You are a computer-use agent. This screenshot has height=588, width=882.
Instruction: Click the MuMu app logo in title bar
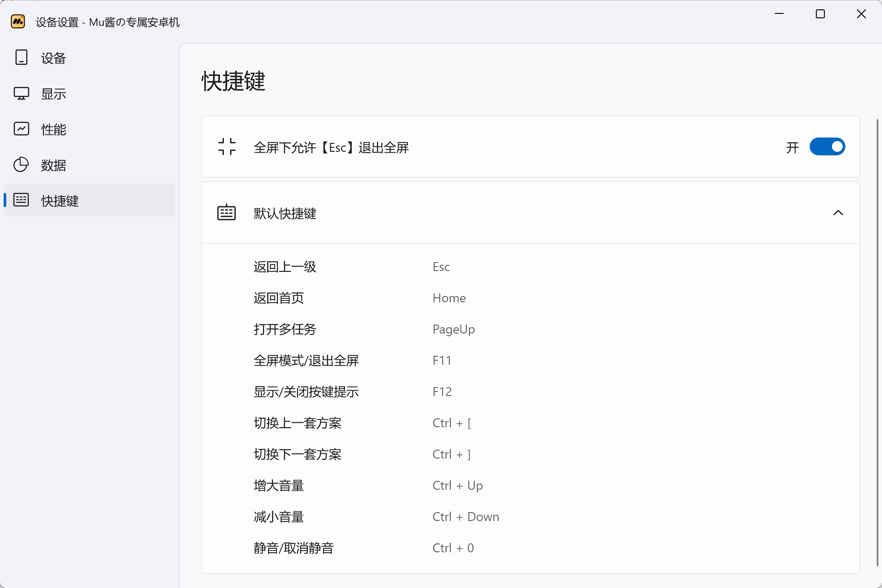click(x=18, y=21)
